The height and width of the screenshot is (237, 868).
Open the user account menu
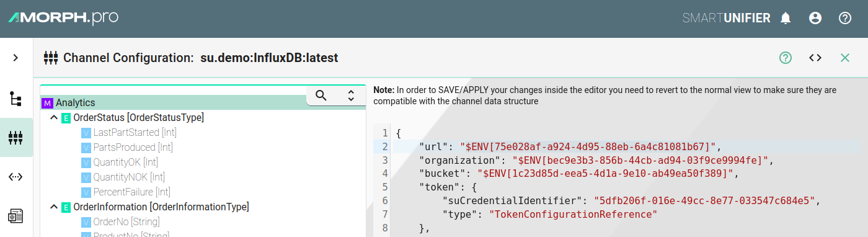pyautogui.click(x=815, y=18)
